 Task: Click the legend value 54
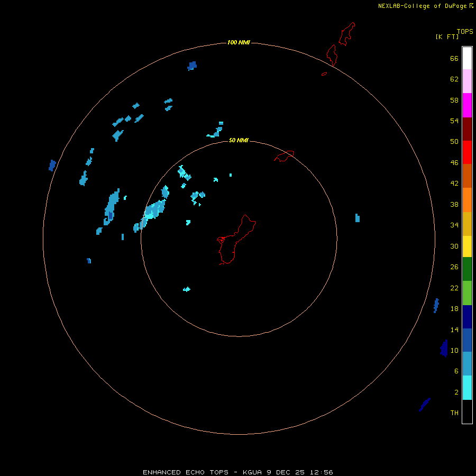click(454, 121)
